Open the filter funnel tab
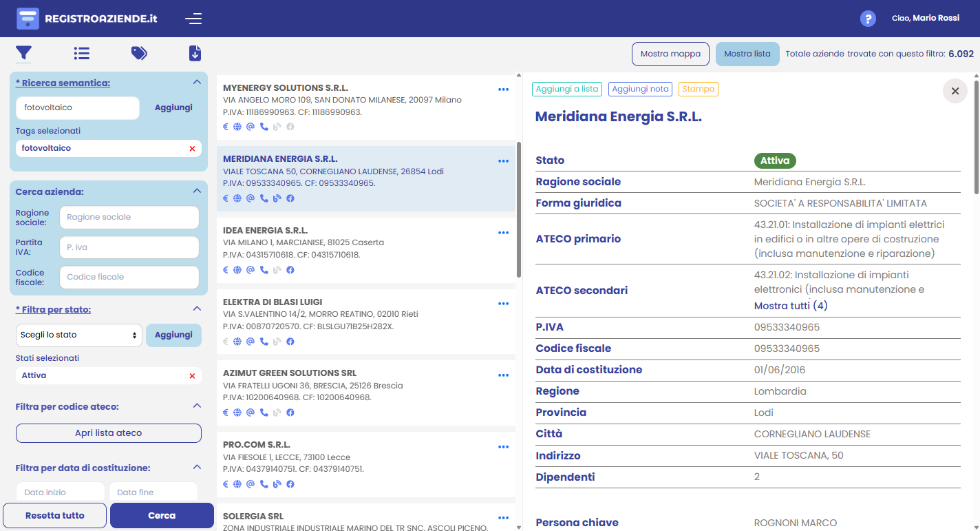The width and height of the screenshot is (980, 531). (24, 53)
